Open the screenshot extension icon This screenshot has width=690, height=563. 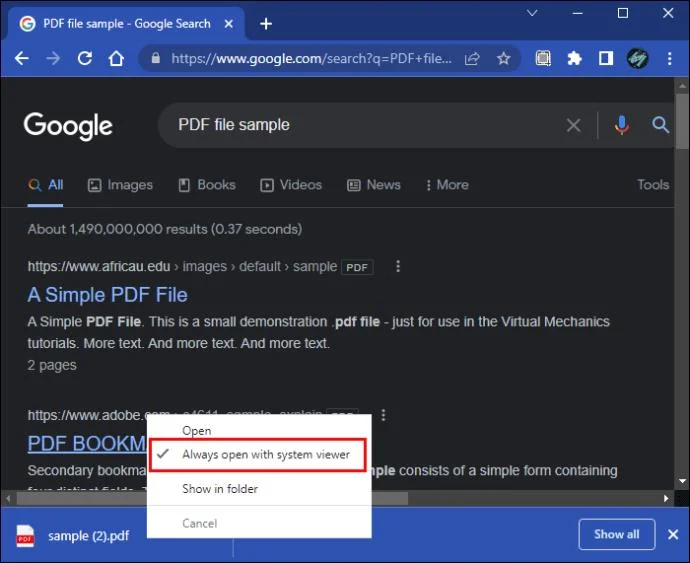click(x=543, y=58)
